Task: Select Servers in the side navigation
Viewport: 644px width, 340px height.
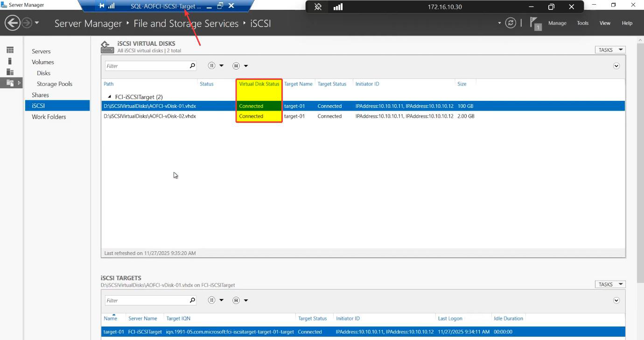Action: pyautogui.click(x=41, y=51)
